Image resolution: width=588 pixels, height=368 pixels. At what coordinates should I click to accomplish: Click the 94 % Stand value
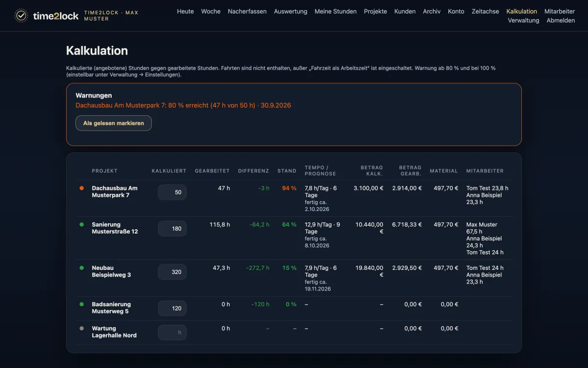[289, 188]
